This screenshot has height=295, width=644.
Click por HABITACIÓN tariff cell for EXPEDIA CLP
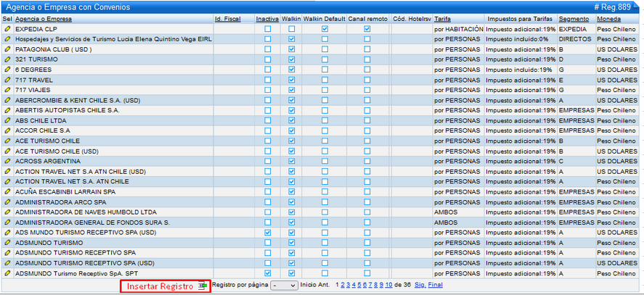pos(459,29)
